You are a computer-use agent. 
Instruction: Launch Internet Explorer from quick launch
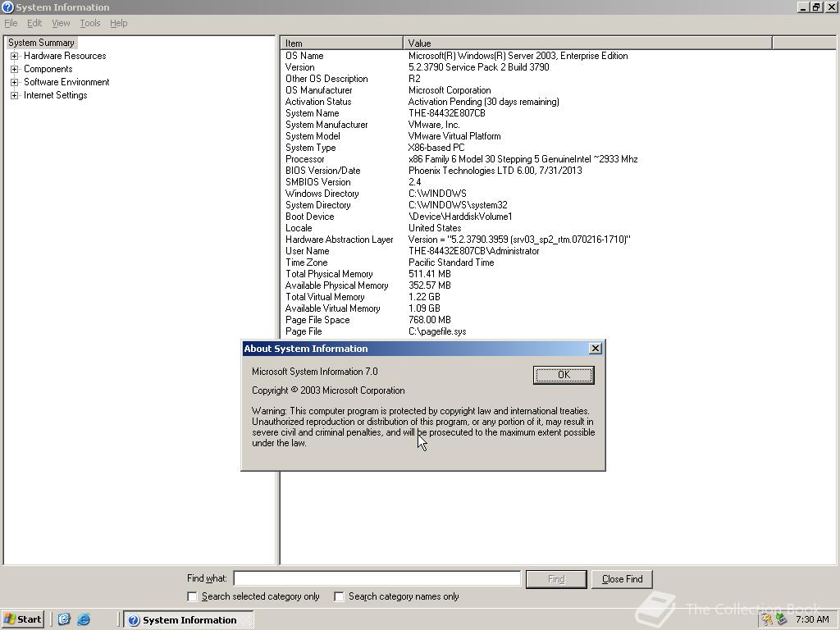click(x=84, y=619)
